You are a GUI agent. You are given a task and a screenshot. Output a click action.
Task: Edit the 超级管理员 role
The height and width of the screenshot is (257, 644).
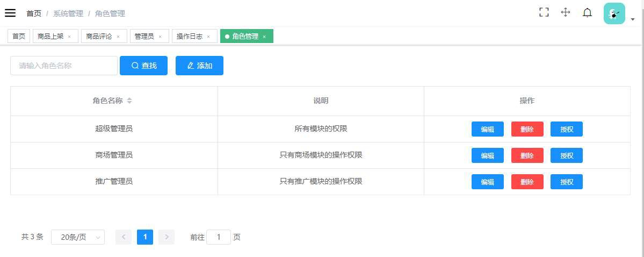[488, 129]
